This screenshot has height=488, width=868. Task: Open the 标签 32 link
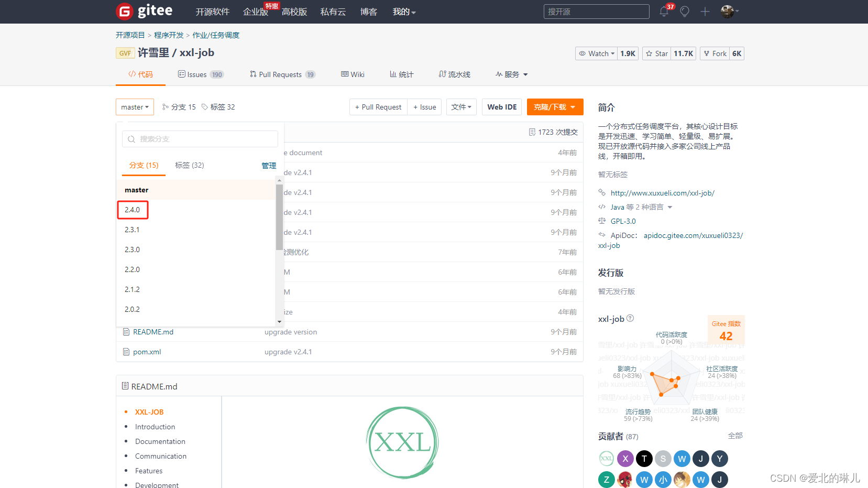[x=218, y=107]
